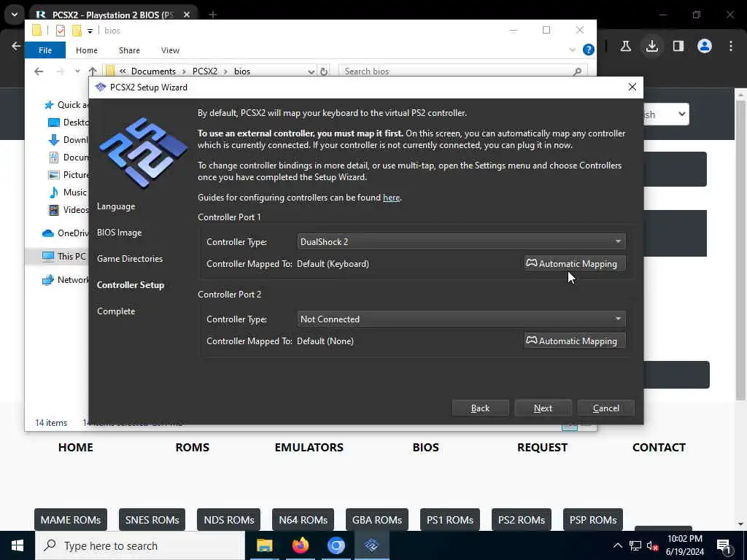747x560 pixels.
Task: Click the MAME ROMs button
Action: pyautogui.click(x=71, y=520)
